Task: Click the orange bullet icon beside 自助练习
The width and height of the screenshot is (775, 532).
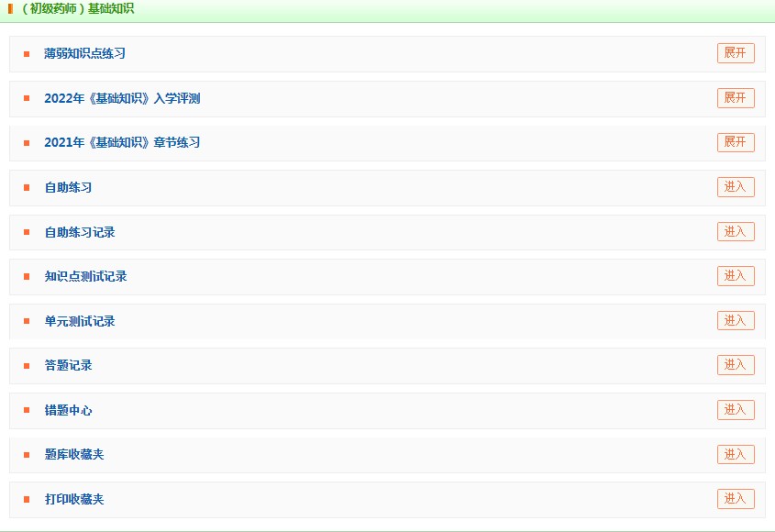Action: click(27, 188)
